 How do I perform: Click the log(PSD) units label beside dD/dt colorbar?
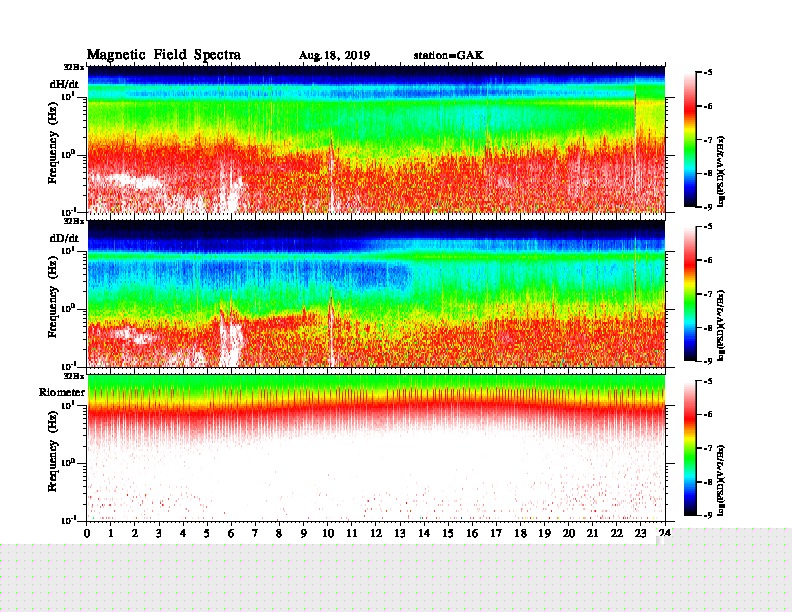click(721, 325)
